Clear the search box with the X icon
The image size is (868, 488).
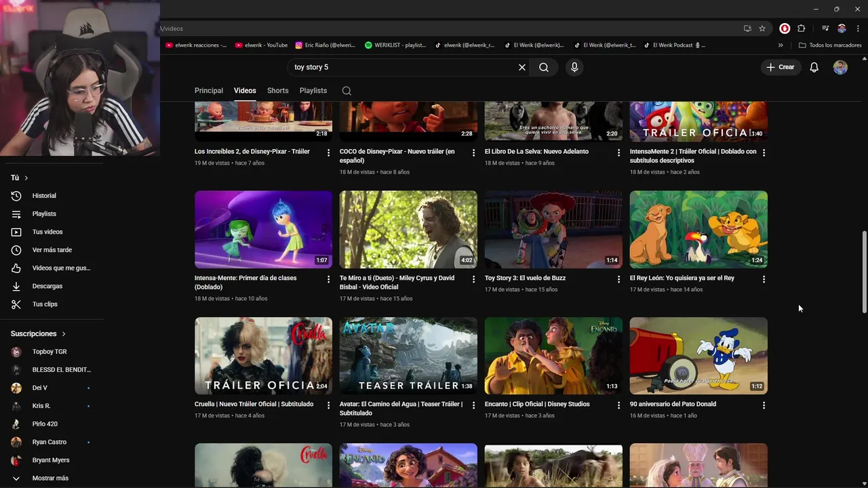(x=522, y=67)
